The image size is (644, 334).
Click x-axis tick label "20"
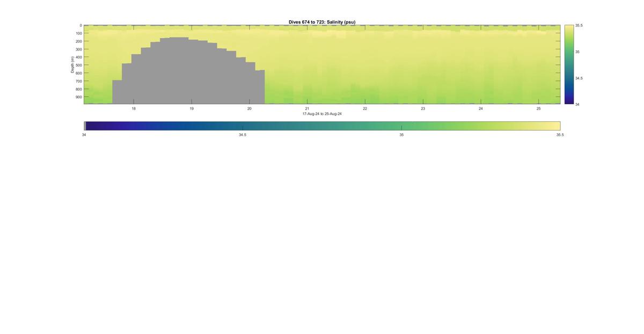click(x=250, y=108)
